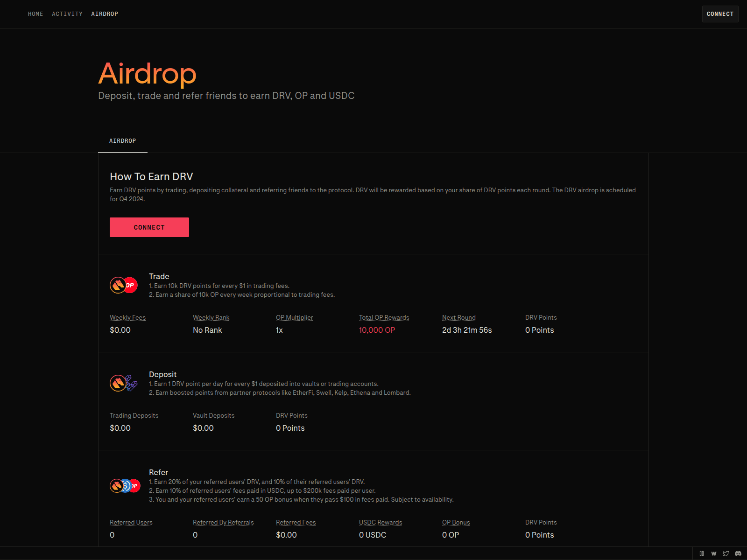Click the How To Earn DRV heading

click(151, 176)
